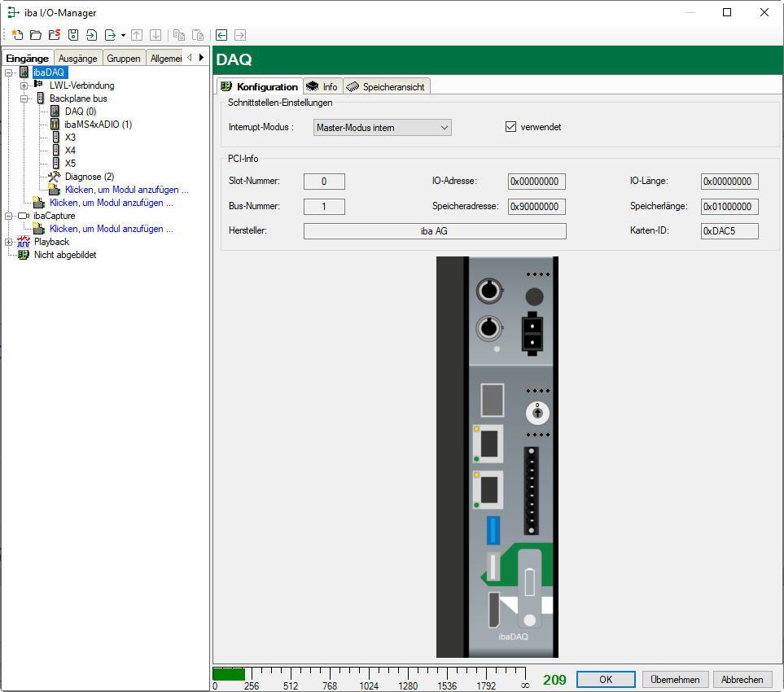
Task: Click the new configuration toolbar icon
Action: tap(16, 35)
